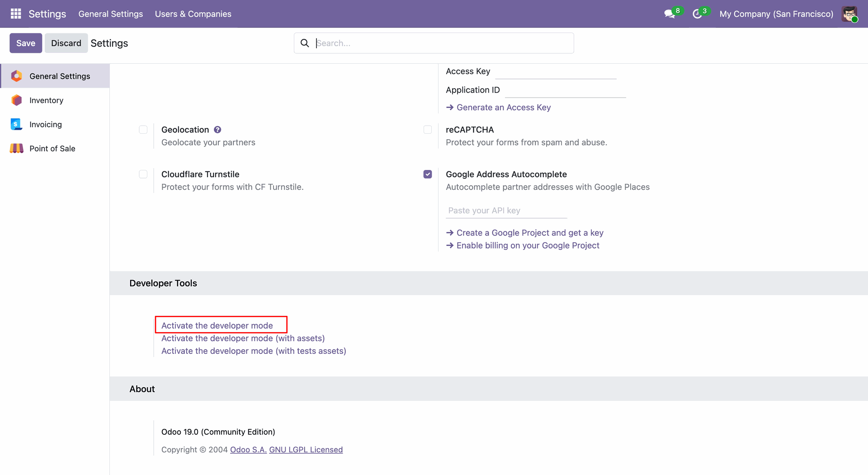Select the Inventory app icon in sidebar
The width and height of the screenshot is (868, 475).
[17, 100]
